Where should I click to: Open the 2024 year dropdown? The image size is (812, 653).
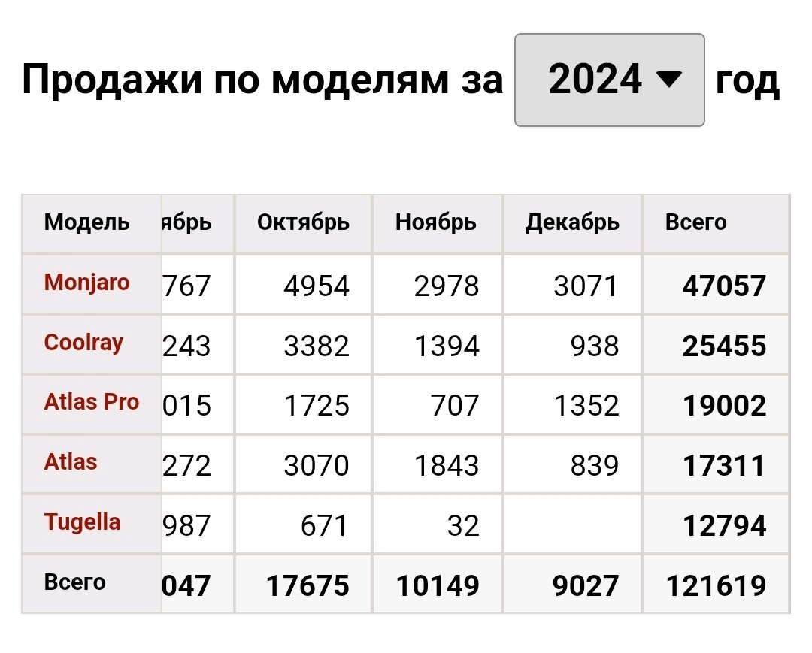610,80
